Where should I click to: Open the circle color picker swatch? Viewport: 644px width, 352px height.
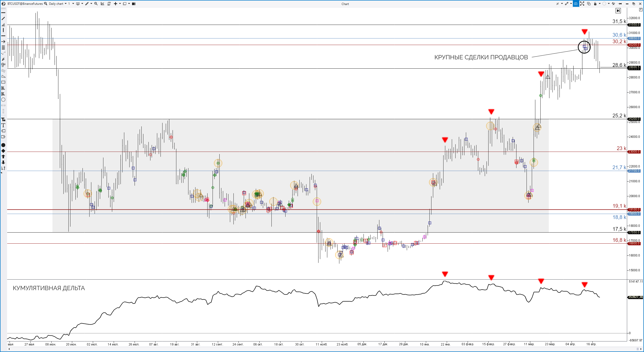(604, 4)
